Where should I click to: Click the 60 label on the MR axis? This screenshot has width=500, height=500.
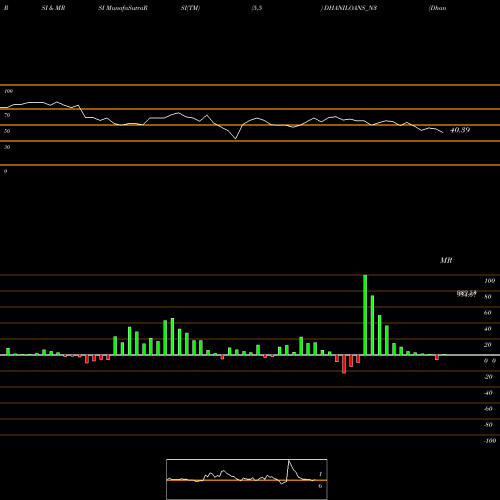(488, 313)
